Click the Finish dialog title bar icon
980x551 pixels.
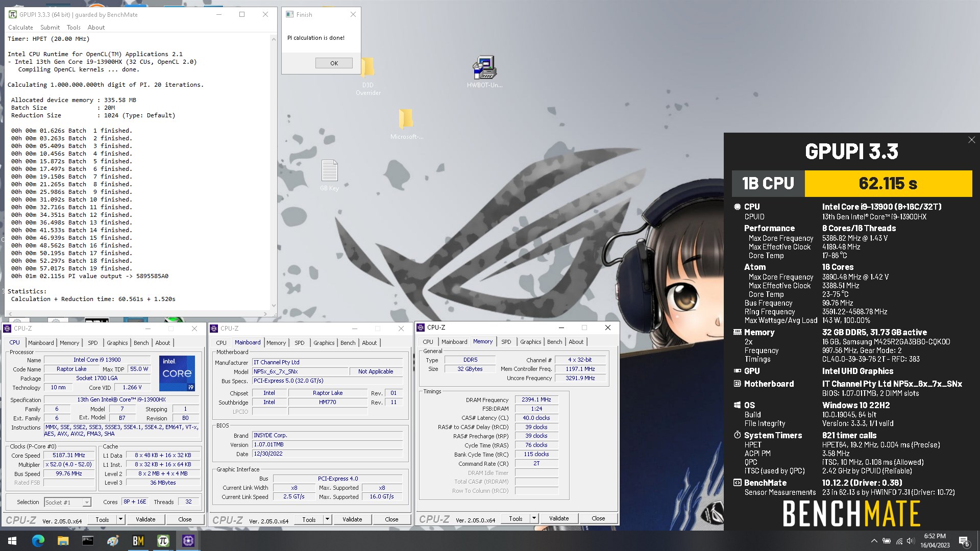[289, 14]
